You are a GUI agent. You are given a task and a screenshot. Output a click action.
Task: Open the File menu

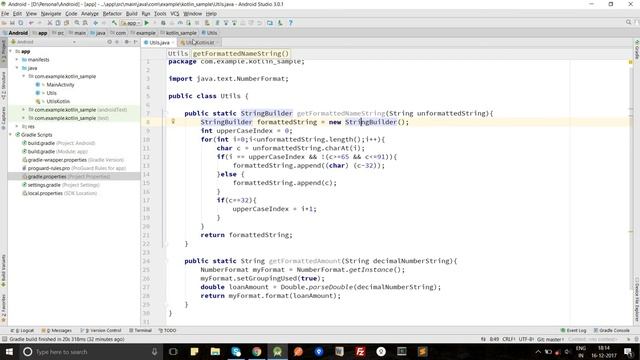click(x=5, y=13)
